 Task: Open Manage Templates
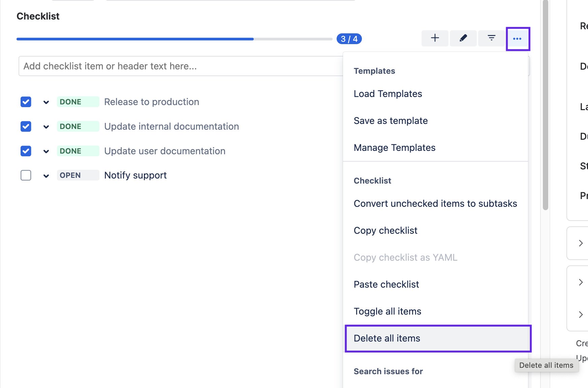pos(394,148)
